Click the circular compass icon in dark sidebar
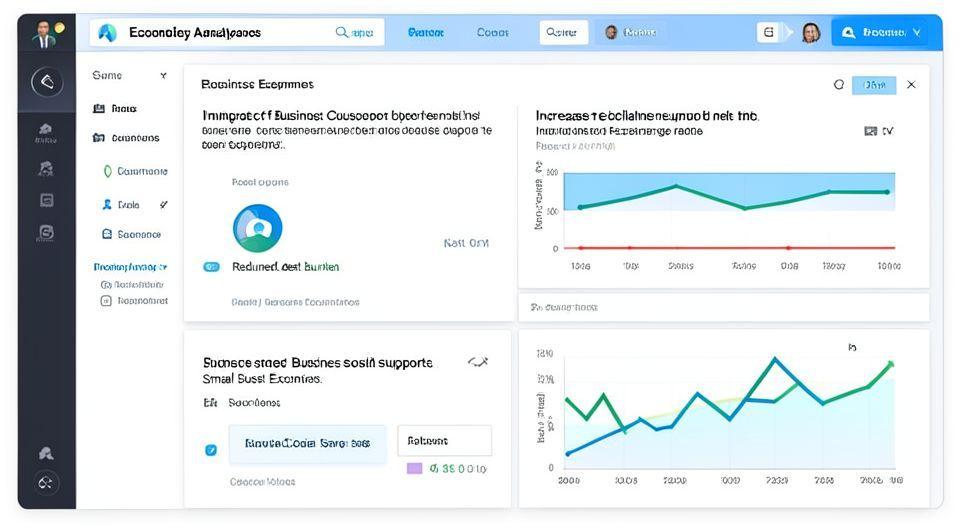Viewport: 960px width, 528px height. pyautogui.click(x=46, y=82)
